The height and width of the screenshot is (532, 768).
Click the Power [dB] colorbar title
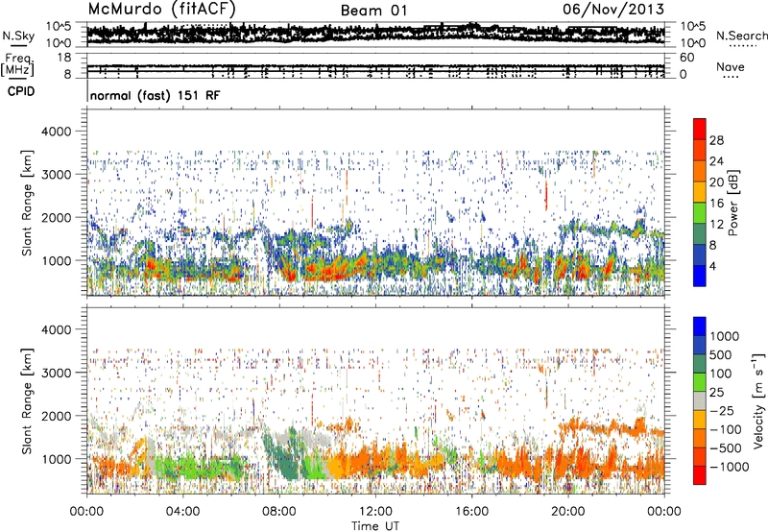pyautogui.click(x=732, y=203)
